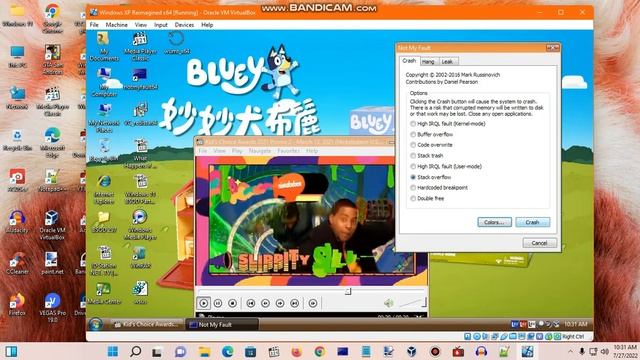
Task: Mute audio via player speaker icon
Action: tap(389, 303)
